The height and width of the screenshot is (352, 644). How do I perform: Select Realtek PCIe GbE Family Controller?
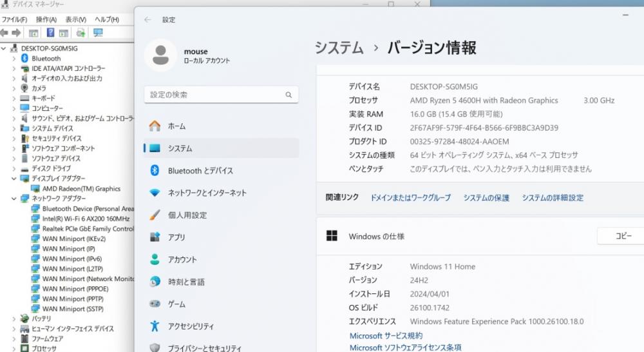tap(88, 229)
